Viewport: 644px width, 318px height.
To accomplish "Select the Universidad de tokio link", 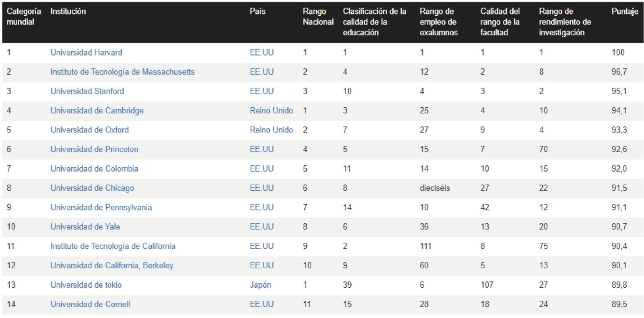I will click(x=86, y=285).
